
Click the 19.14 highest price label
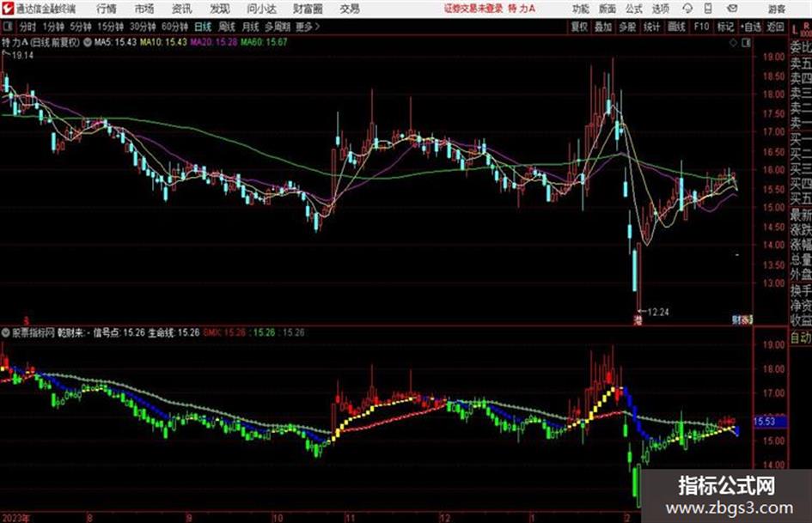point(22,56)
